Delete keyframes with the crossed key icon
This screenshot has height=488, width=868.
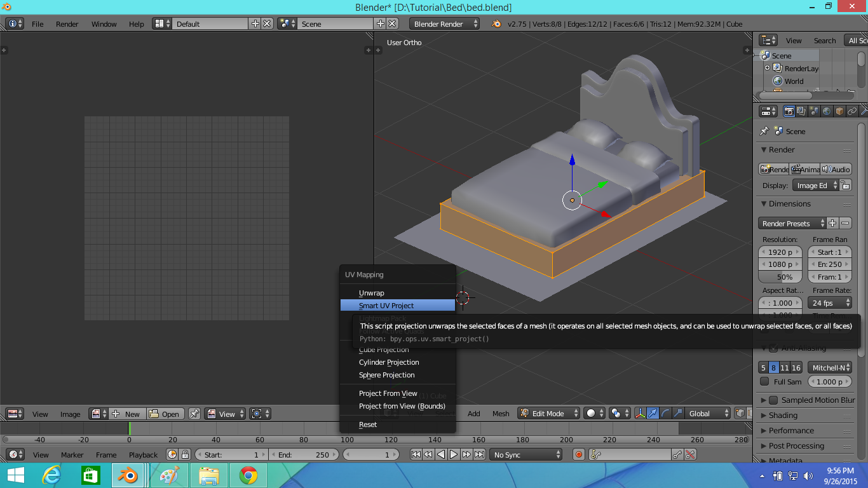[690, 454]
